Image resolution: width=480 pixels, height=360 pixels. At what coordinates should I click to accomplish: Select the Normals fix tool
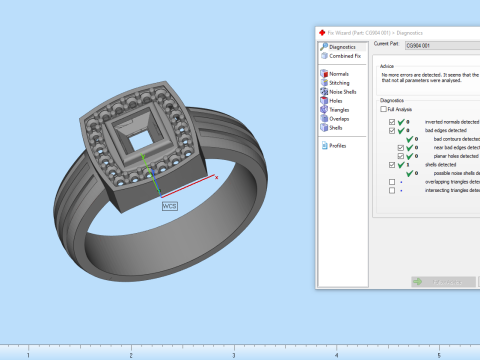click(x=335, y=74)
